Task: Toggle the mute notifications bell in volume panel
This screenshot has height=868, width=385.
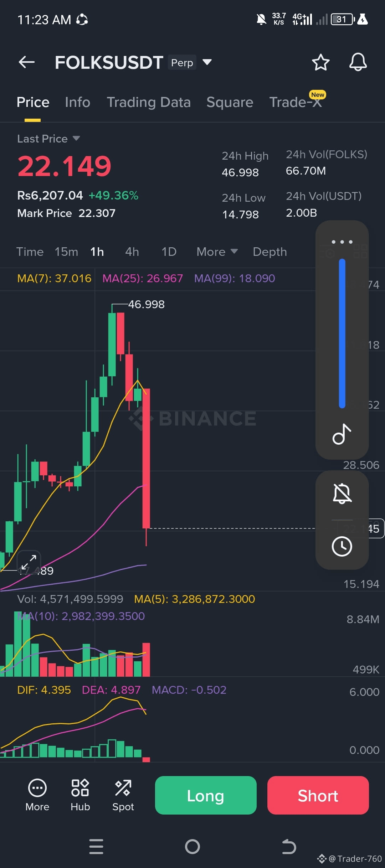Action: (x=342, y=494)
